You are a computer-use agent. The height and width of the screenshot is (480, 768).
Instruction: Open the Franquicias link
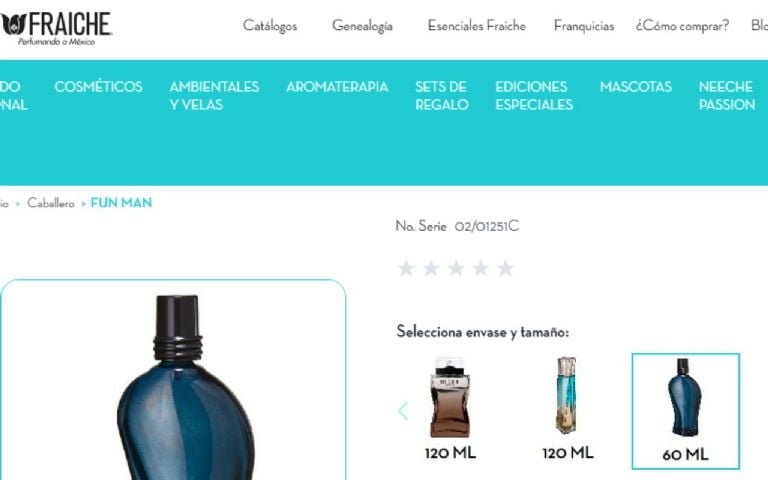[x=584, y=25]
